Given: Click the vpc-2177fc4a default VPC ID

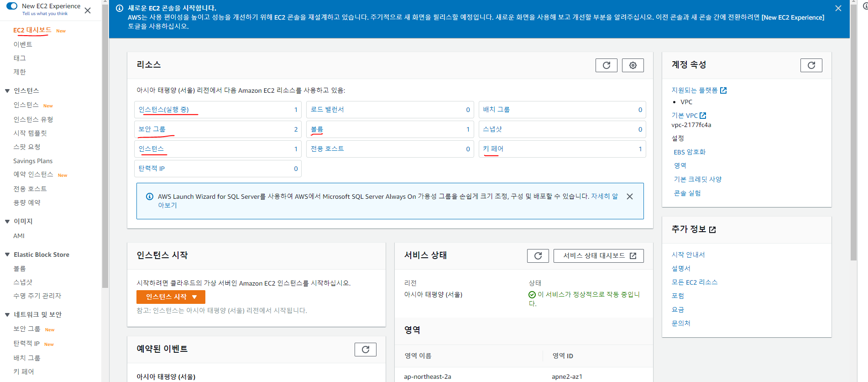Looking at the screenshot, I should tap(691, 125).
